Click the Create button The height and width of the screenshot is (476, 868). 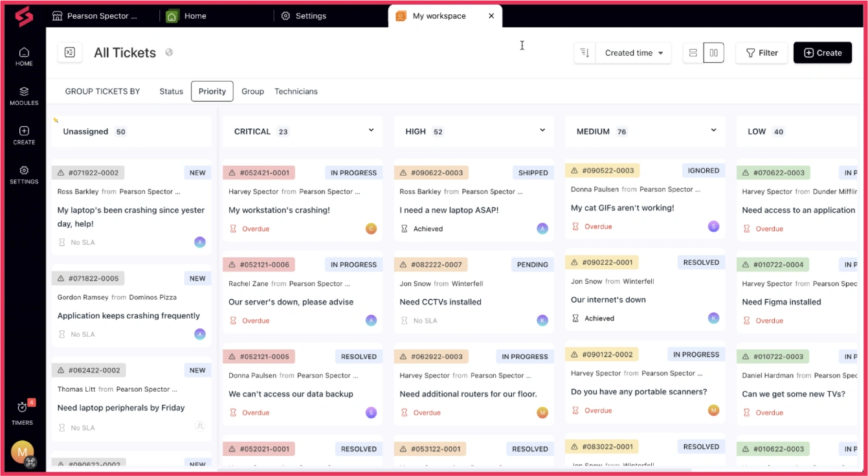(823, 52)
